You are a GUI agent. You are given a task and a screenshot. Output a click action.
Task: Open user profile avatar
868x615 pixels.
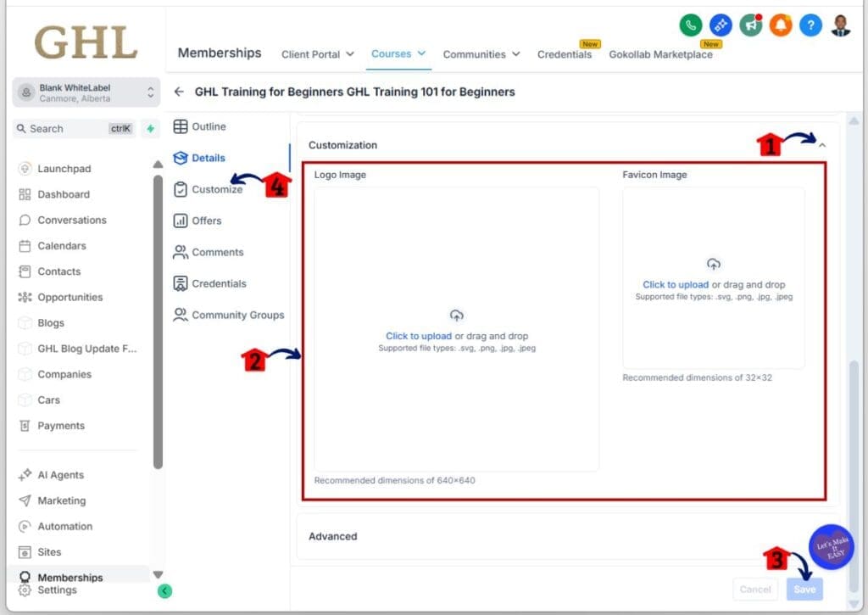(840, 25)
